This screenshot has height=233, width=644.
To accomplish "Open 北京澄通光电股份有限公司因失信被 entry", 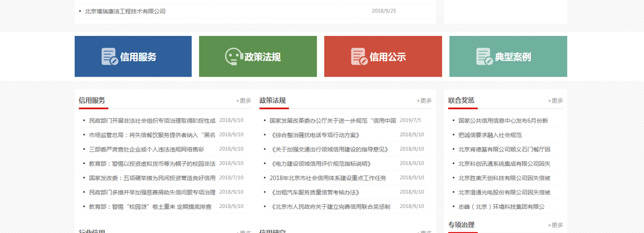I will point(504,192).
